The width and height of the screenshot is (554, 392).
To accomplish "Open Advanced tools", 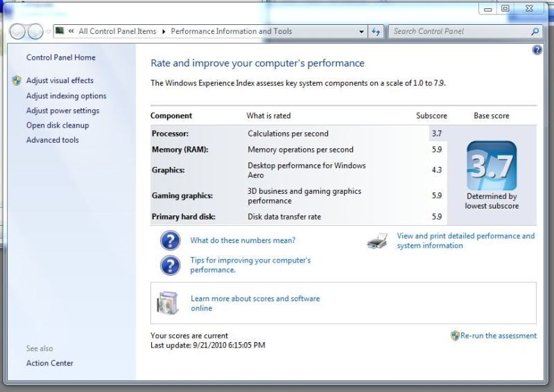I will 52,140.
